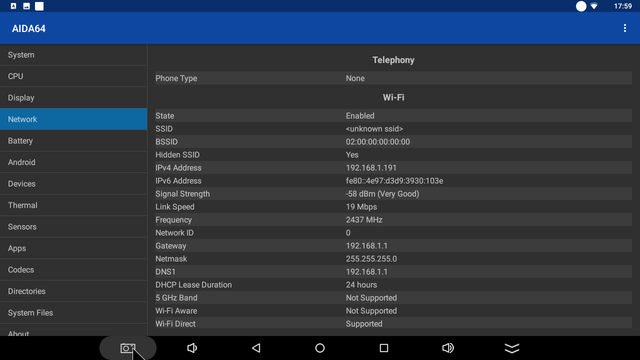
Task: Tap the circular Home navigation button
Action: (x=320, y=348)
